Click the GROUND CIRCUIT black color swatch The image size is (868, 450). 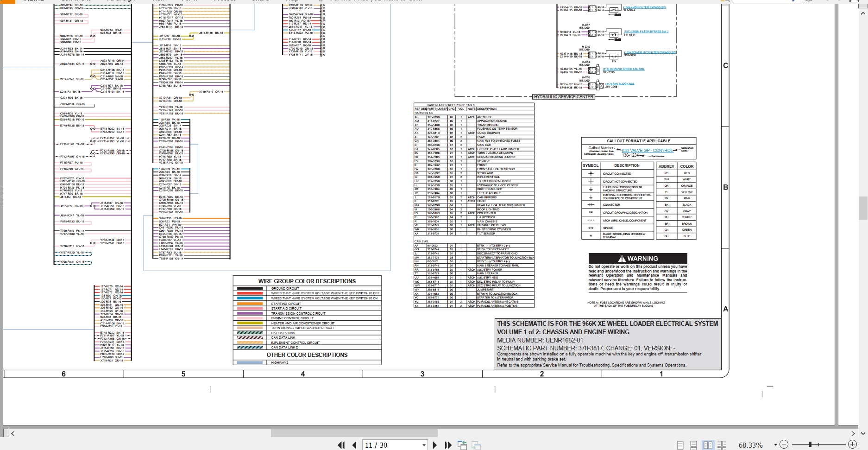tap(250, 288)
